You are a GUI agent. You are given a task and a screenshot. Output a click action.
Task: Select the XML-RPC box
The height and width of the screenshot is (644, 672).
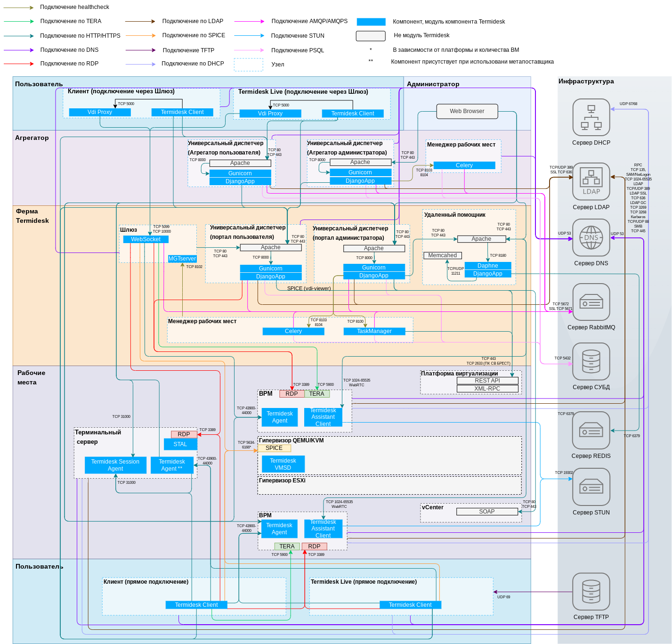pos(487,389)
